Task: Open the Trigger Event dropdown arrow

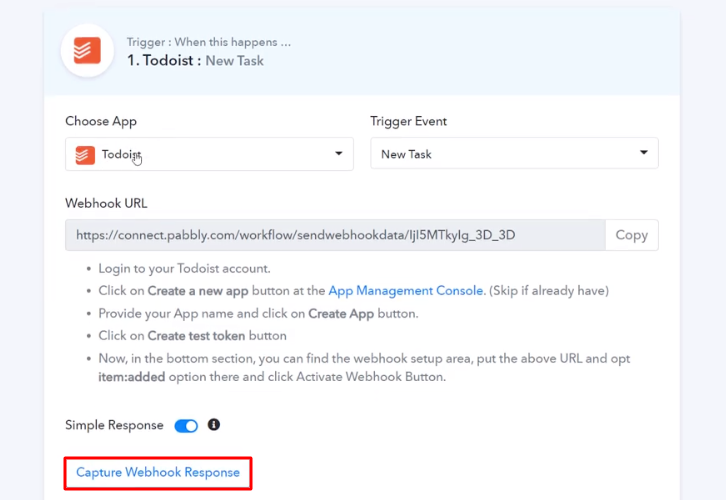Action: [x=643, y=154]
